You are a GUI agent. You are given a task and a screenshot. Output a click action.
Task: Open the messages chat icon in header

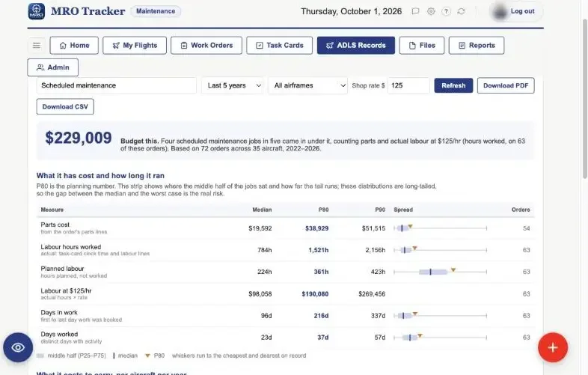click(415, 11)
